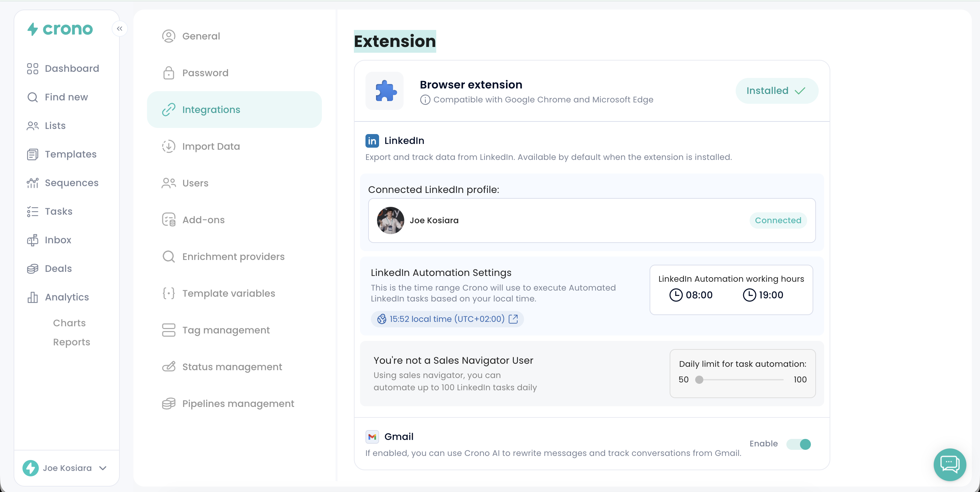Open the Template variables settings
This screenshot has width=980, height=492.
[x=228, y=293]
